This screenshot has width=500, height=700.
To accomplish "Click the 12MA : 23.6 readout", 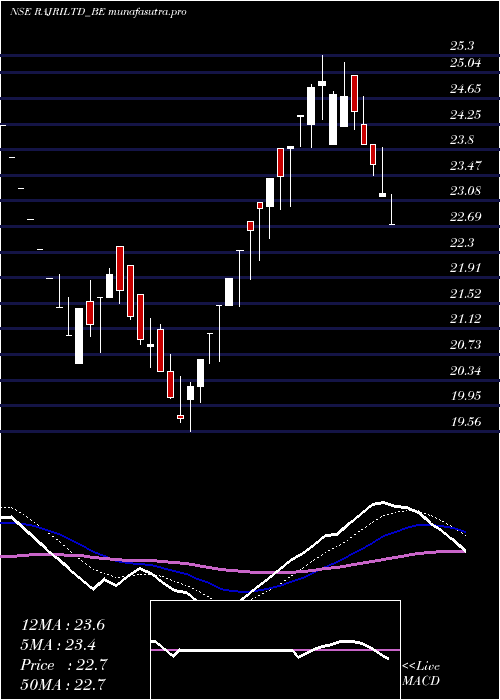I will tap(63, 625).
